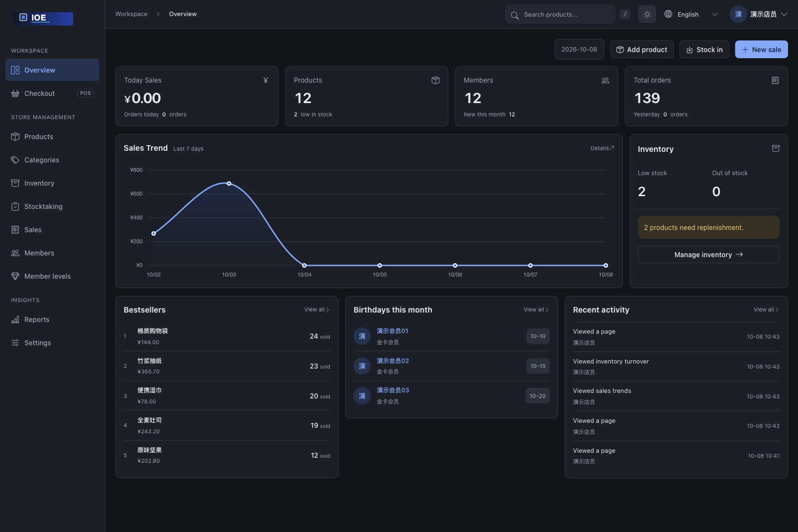Click the Stocktaking clipboard icon
The width and height of the screenshot is (798, 532).
click(16, 207)
